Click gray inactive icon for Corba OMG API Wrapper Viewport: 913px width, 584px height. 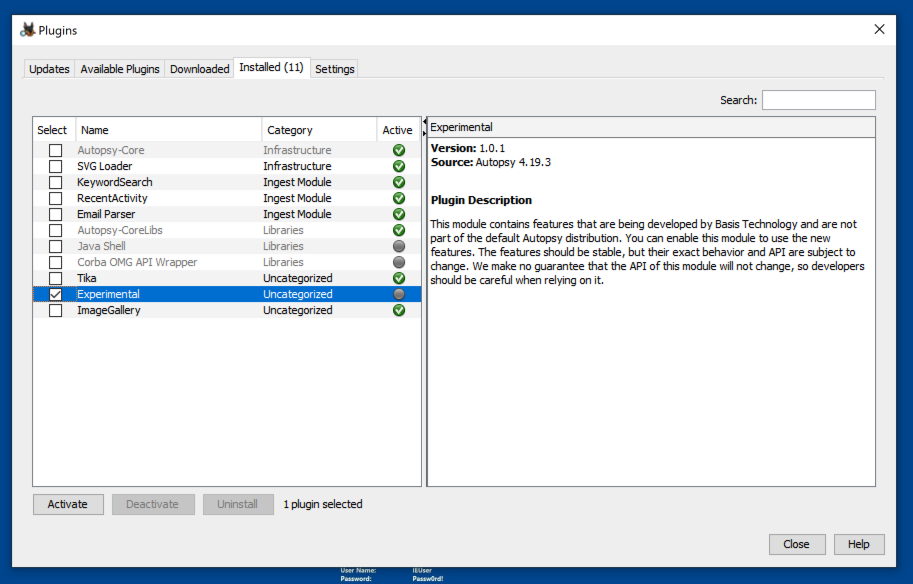399,262
